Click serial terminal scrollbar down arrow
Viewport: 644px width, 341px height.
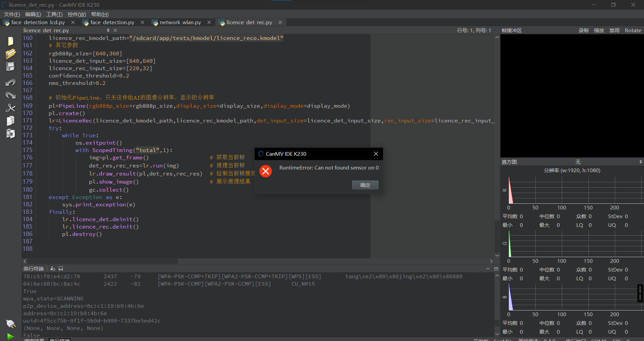[497, 334]
